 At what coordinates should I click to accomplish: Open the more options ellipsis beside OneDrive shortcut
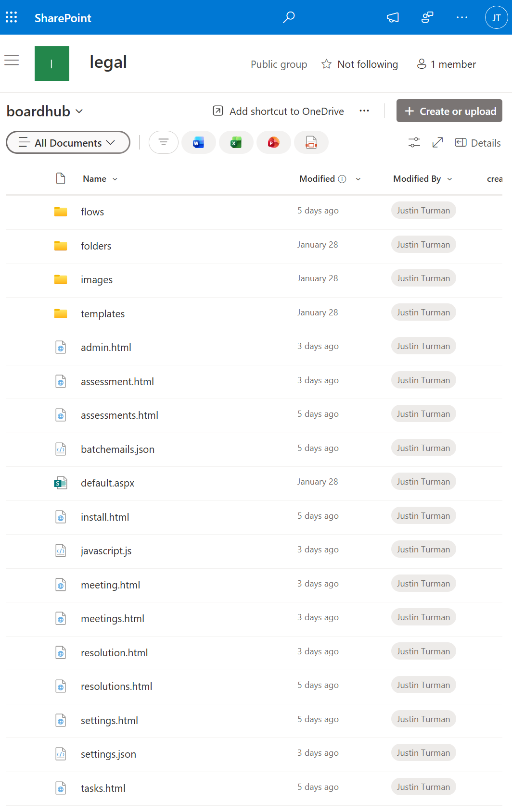tap(364, 111)
